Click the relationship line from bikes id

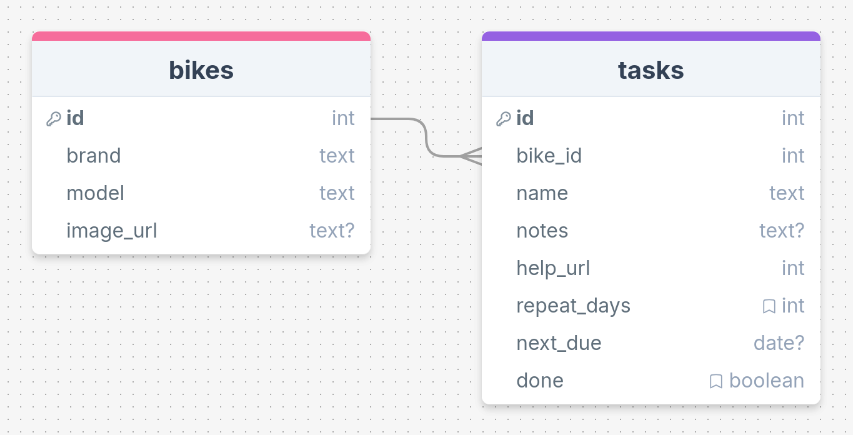(425, 137)
